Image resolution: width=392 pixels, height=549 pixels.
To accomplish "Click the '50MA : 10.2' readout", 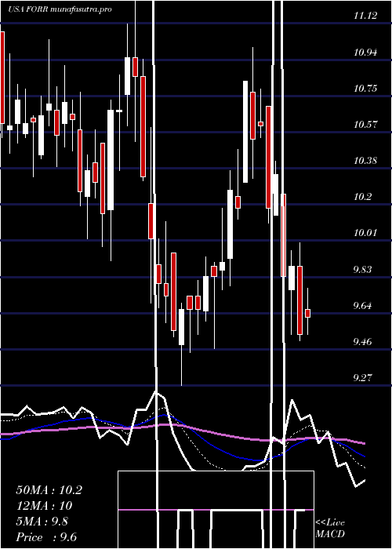I will [49, 490].
